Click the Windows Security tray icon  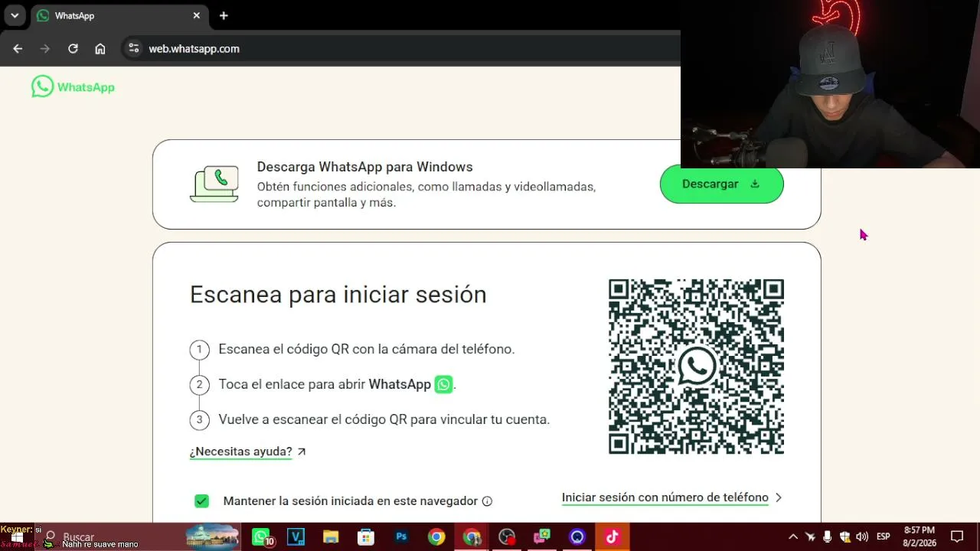tap(844, 536)
